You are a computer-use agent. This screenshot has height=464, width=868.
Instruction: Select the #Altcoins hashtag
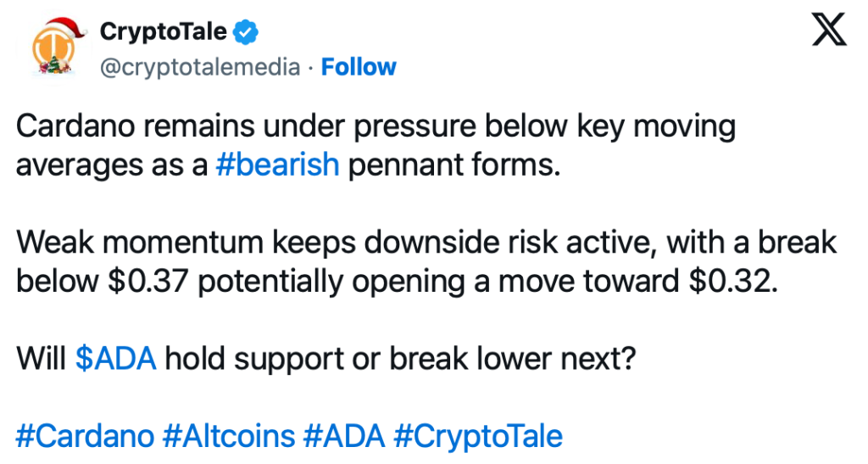point(228,436)
